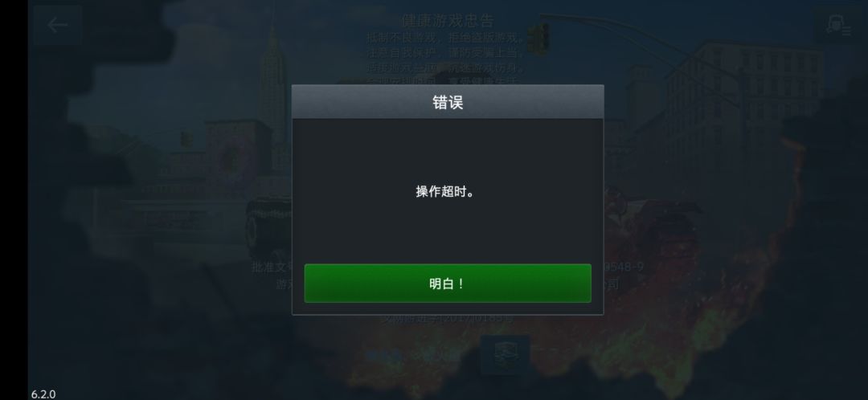This screenshot has height=400, width=868.
Task: Tap the second dimmed blue link beside the emblem
Action: (x=440, y=357)
